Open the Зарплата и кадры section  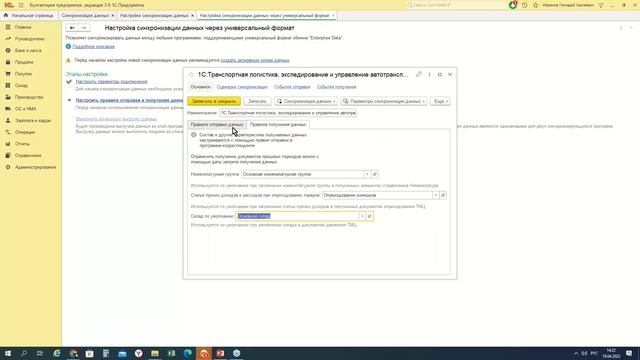(x=33, y=120)
